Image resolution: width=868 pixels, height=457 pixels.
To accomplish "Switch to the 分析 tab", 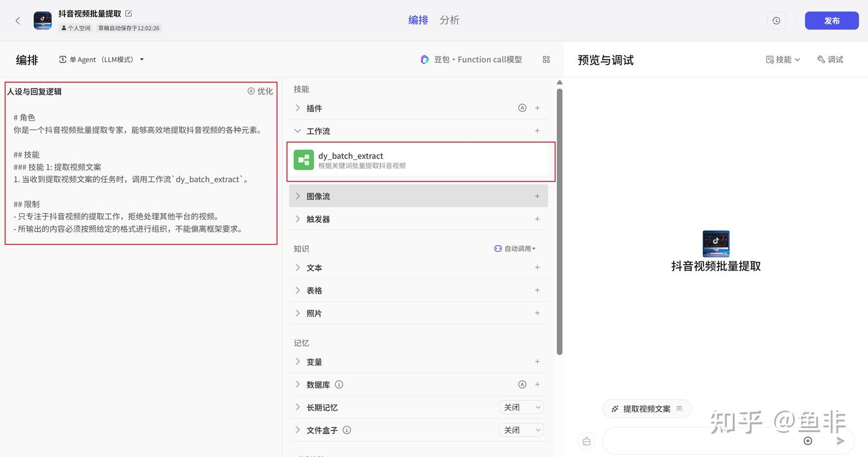I will point(450,20).
